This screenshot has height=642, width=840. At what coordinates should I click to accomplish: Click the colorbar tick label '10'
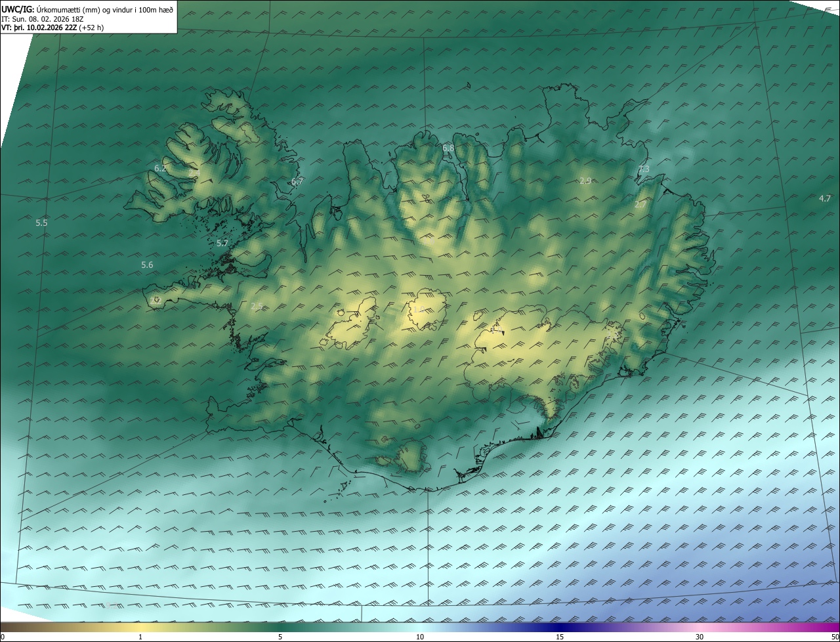point(420,637)
